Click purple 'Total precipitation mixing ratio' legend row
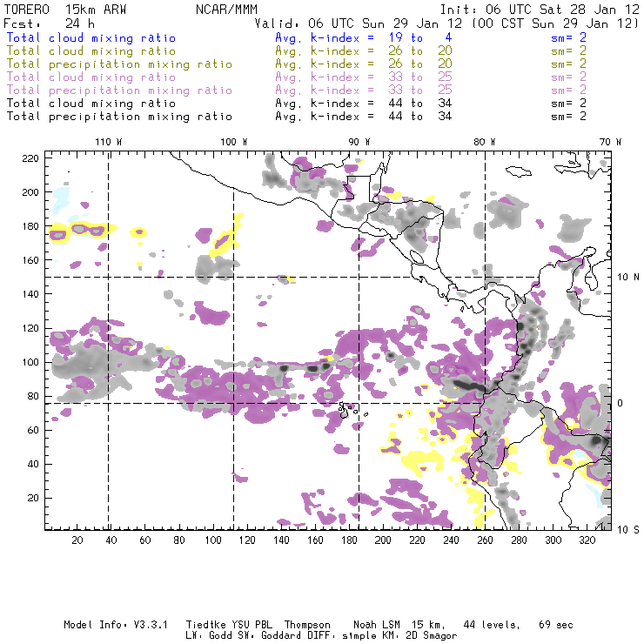This screenshot has width=644, height=644. 119,91
